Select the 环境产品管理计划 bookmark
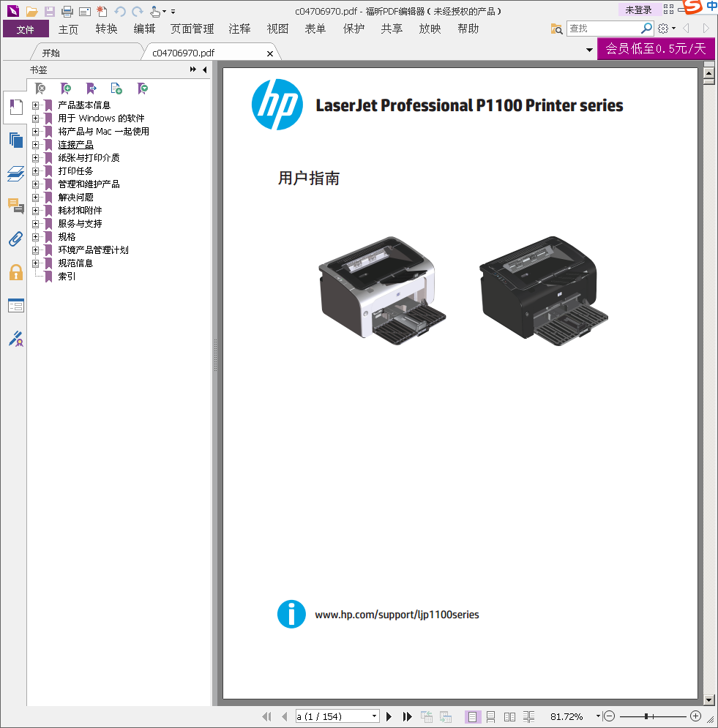Image resolution: width=718 pixels, height=728 pixels. [93, 250]
